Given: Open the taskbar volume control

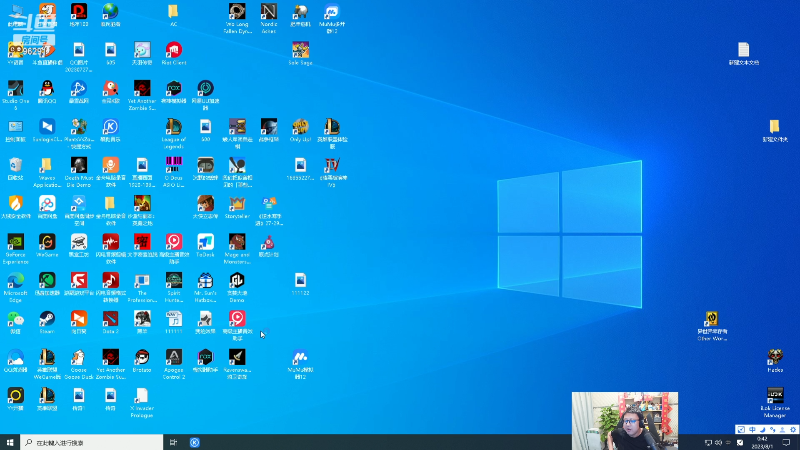Looking at the screenshot, I should 718,442.
